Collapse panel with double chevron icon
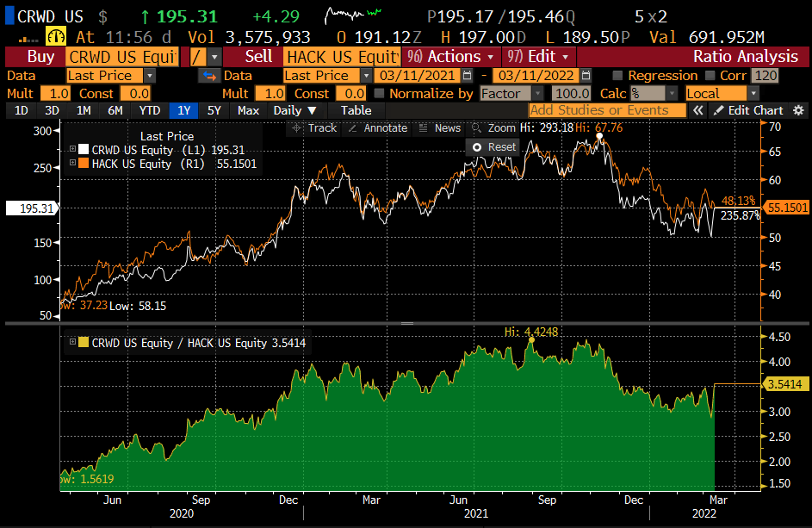 (698, 110)
